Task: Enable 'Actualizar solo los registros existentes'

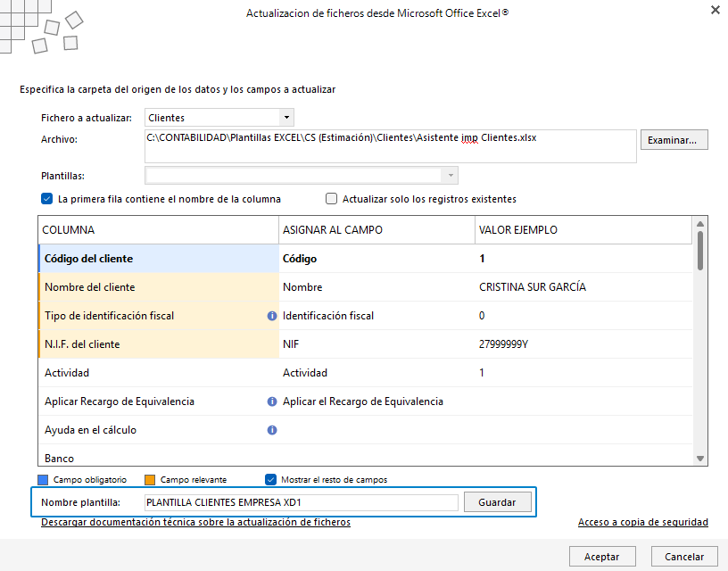Action: [x=331, y=199]
